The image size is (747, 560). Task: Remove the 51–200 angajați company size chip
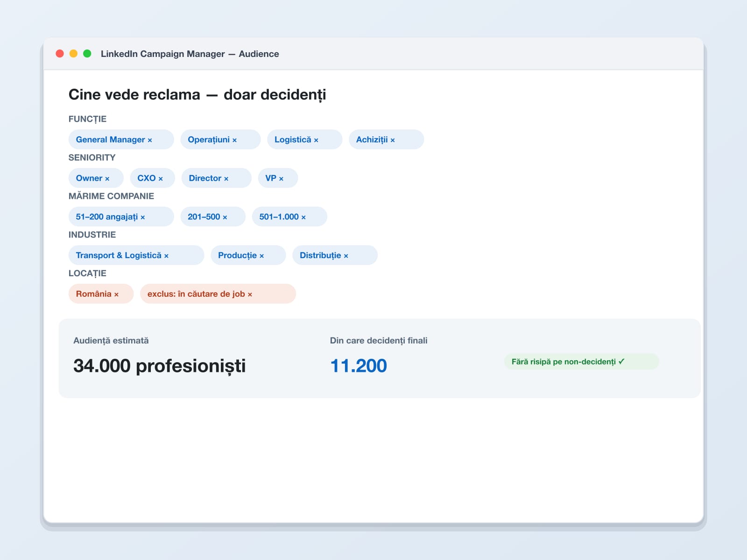[142, 217]
